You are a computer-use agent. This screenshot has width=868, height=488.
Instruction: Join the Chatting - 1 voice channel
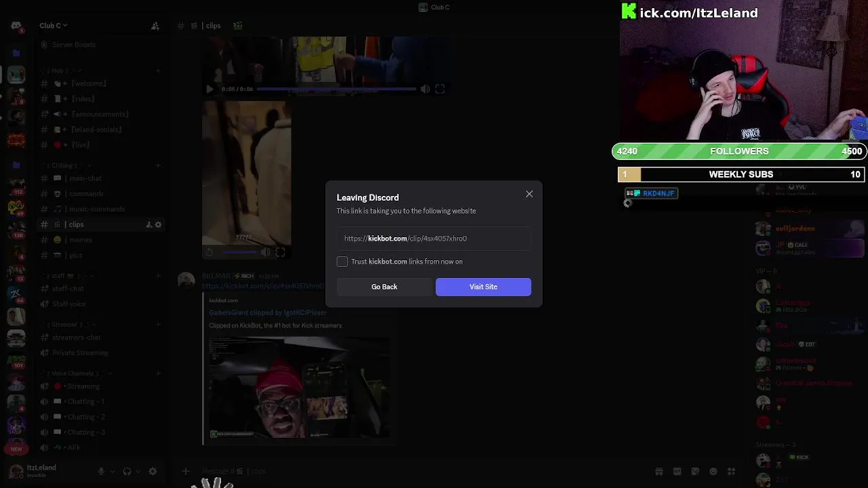85,401
